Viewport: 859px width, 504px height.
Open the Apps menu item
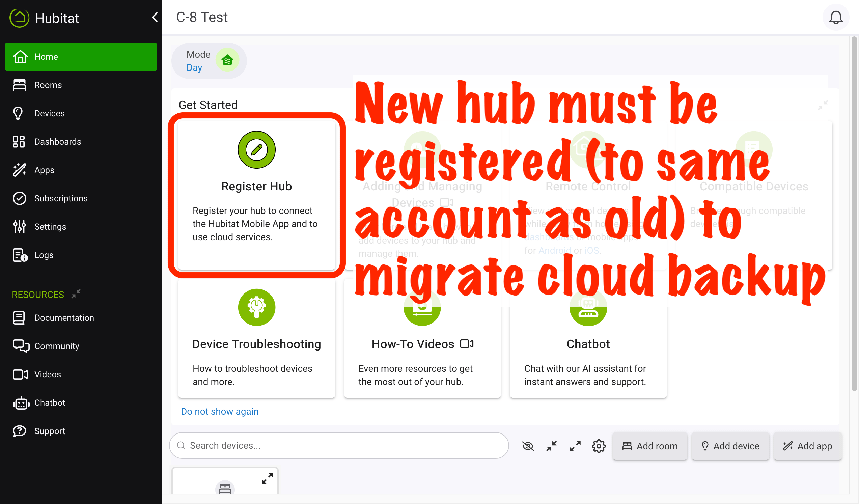tap(81, 170)
